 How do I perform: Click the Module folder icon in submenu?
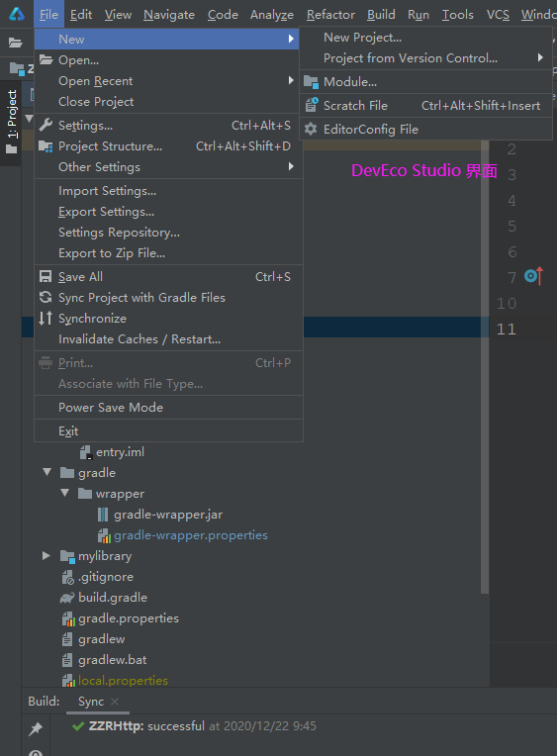click(x=311, y=82)
